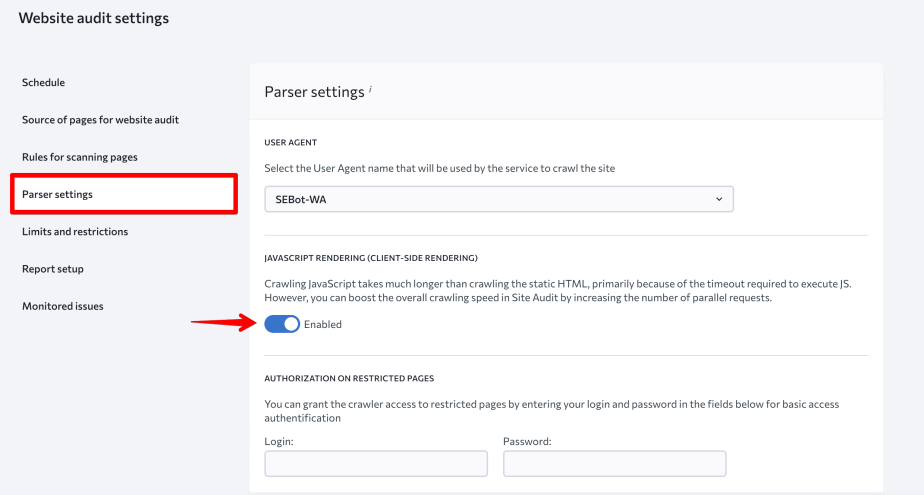Click the Login field label

point(279,441)
